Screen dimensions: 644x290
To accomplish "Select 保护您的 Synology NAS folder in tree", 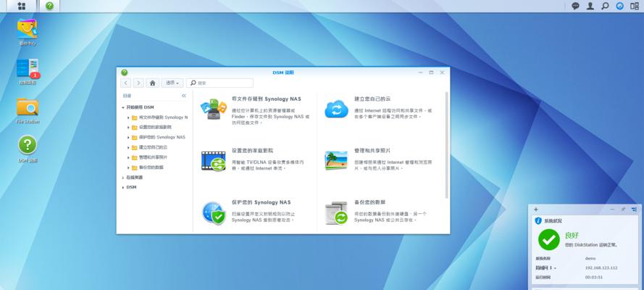I will tap(159, 137).
